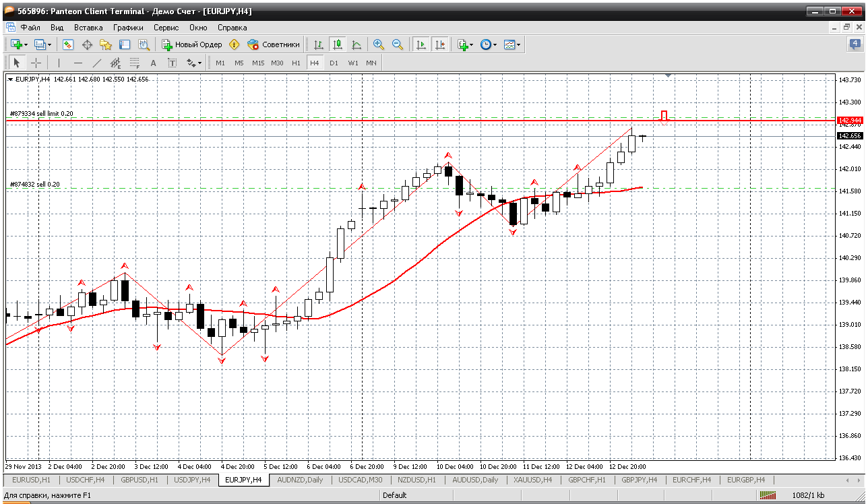This screenshot has width=868, height=504.
Task: Open the Navigator folder-star icon
Action: [x=106, y=44]
